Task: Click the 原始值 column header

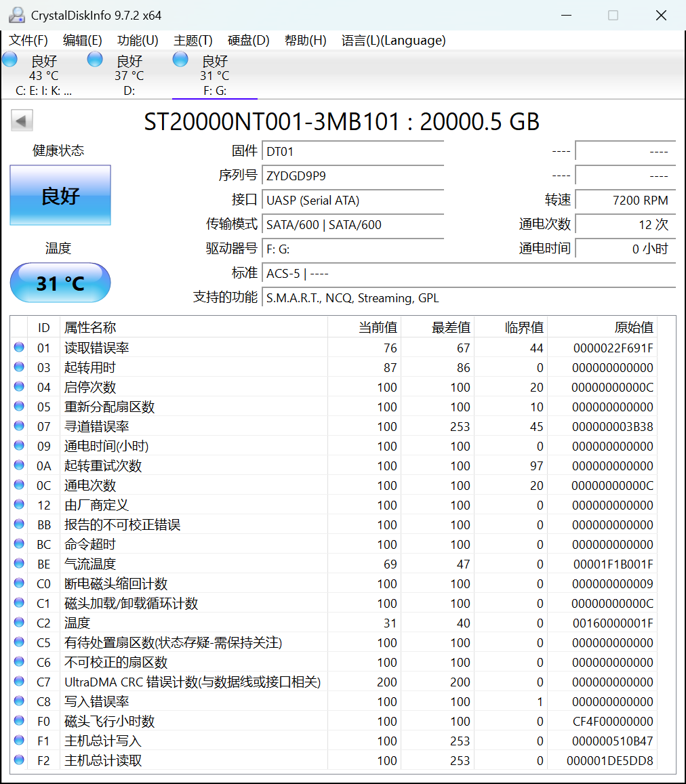Action: coord(602,327)
